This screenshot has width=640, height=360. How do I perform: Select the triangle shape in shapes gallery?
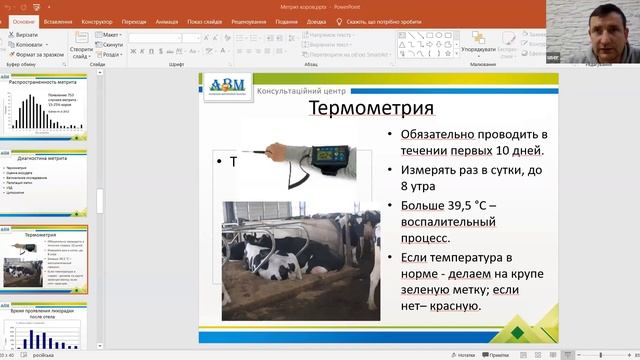pos(402,44)
